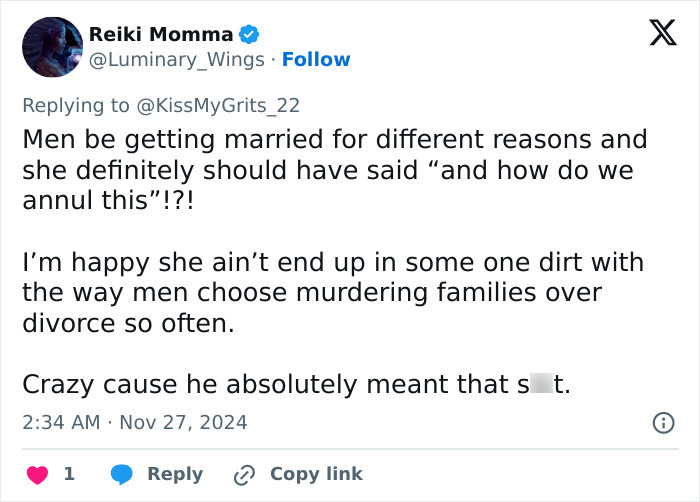700x502 pixels.
Task: Click the like count number 1
Action: 69,474
